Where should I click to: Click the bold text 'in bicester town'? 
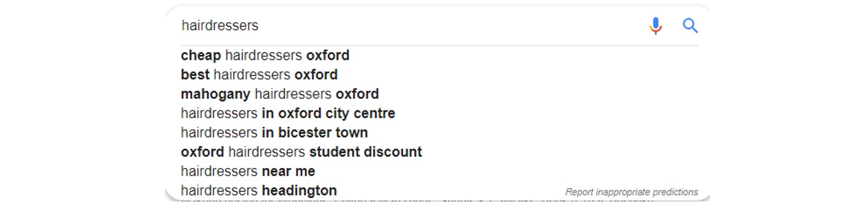(315, 133)
